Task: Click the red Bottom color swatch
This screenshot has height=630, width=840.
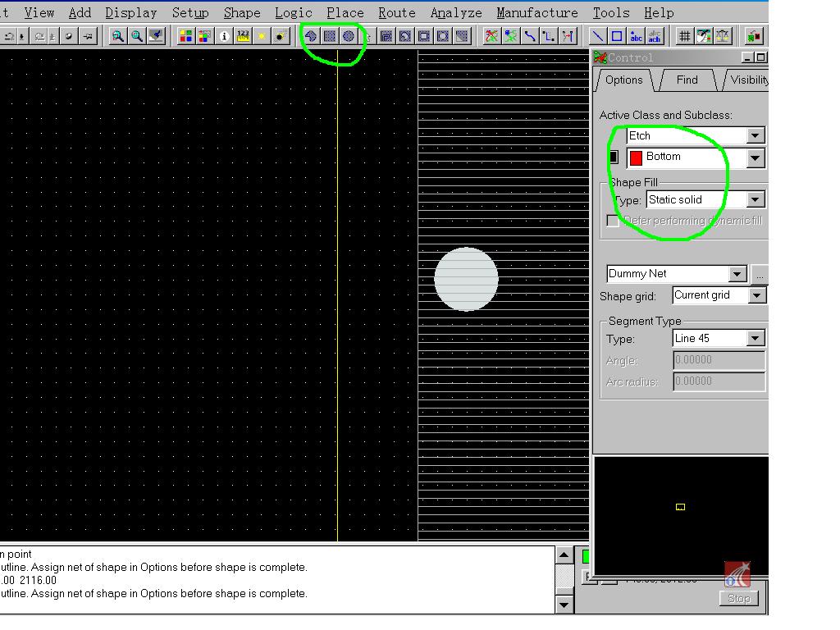Action: click(x=636, y=158)
